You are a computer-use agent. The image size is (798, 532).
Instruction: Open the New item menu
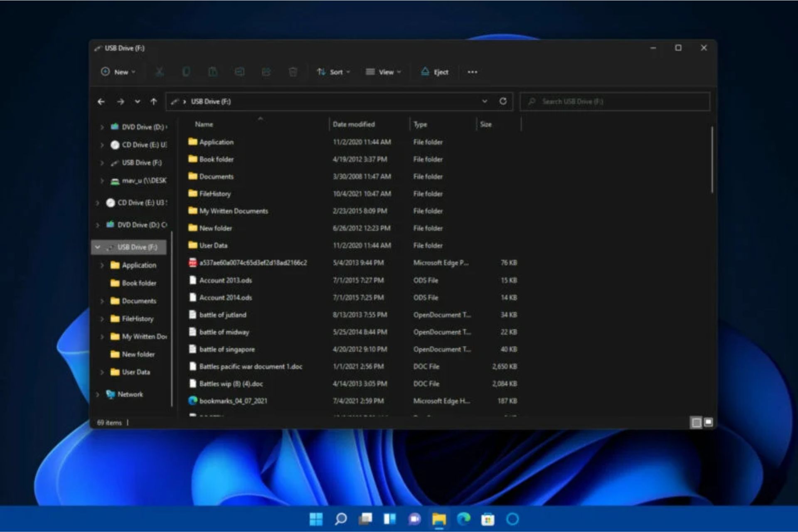click(x=118, y=72)
